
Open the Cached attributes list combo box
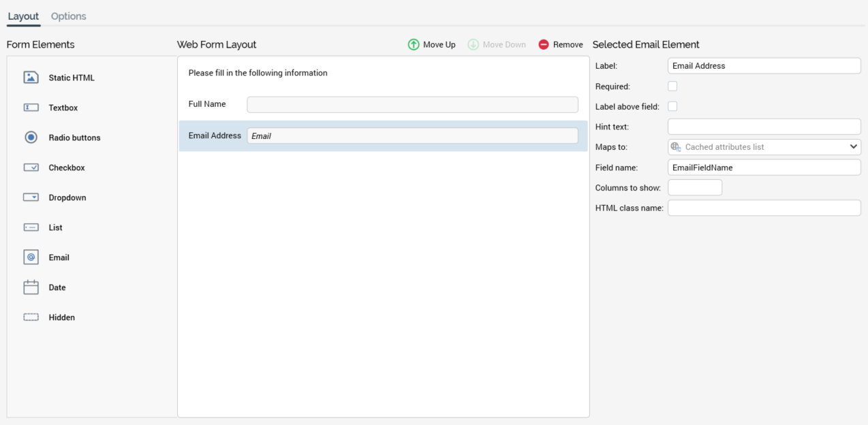(x=756, y=147)
